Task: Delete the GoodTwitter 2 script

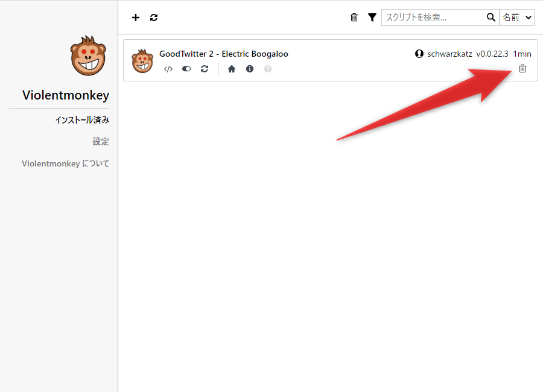Action: (522, 69)
